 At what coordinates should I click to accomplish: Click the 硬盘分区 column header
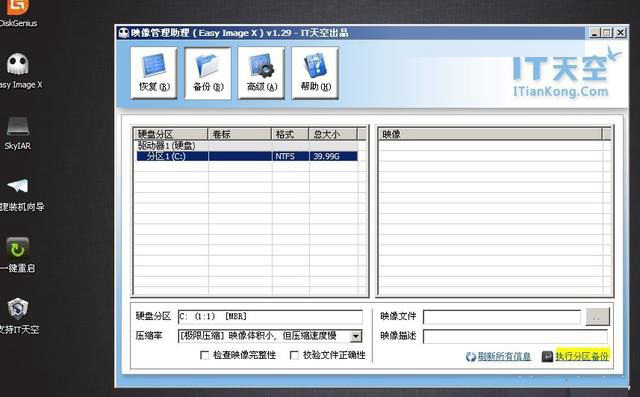[171, 134]
